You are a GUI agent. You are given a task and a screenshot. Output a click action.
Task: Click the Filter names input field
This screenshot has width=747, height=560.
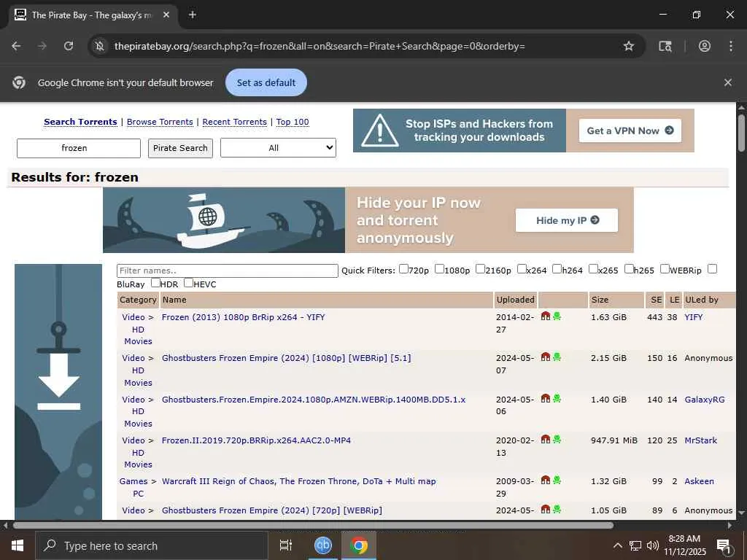[228, 271]
